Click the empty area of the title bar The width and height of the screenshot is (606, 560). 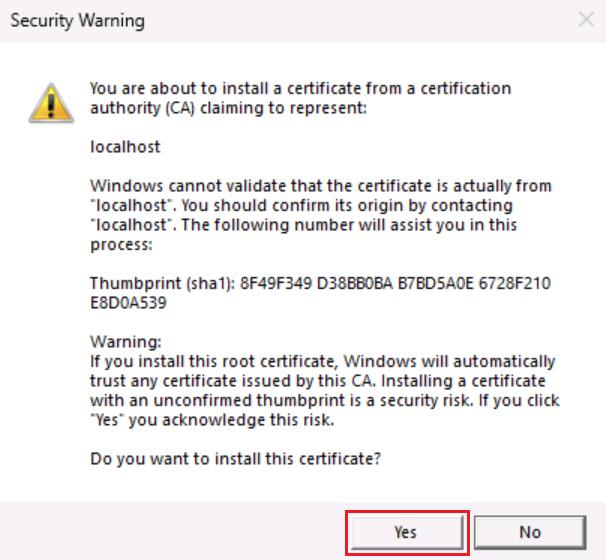point(359,20)
